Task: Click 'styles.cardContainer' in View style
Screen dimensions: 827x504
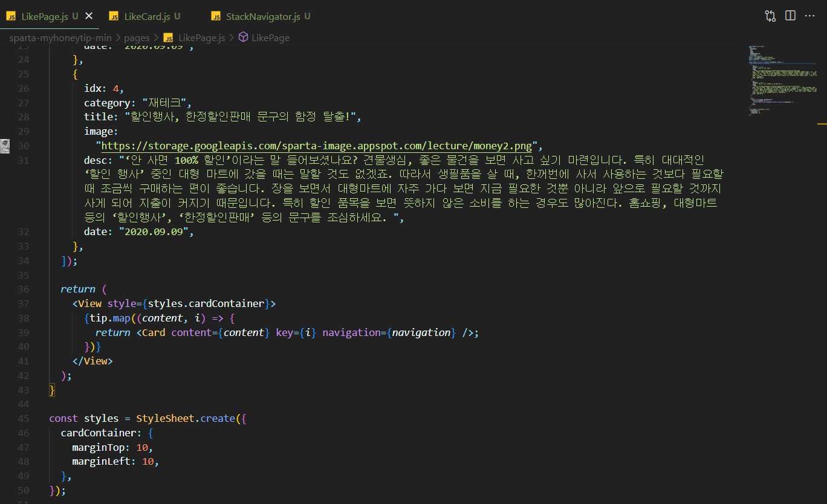Action: tap(206, 303)
